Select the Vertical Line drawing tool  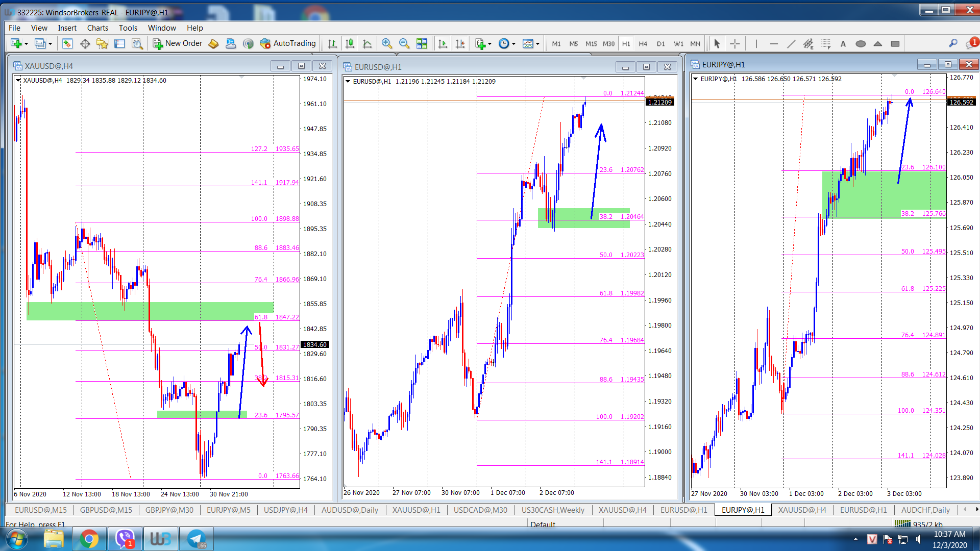[x=756, y=44]
